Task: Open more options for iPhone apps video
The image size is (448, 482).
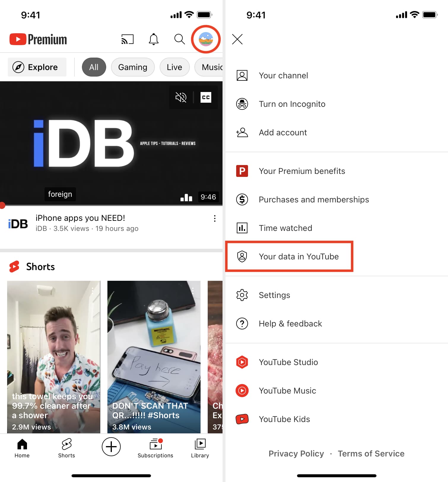Action: pyautogui.click(x=215, y=219)
